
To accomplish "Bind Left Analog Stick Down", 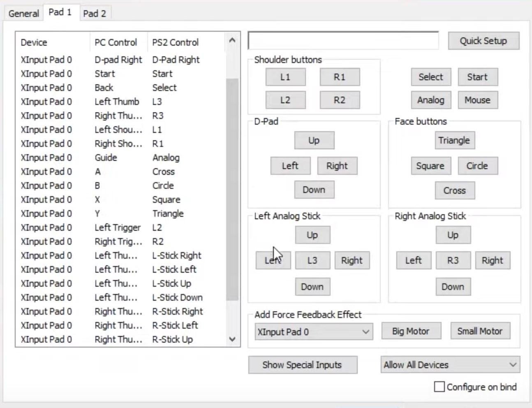I will pos(312,287).
